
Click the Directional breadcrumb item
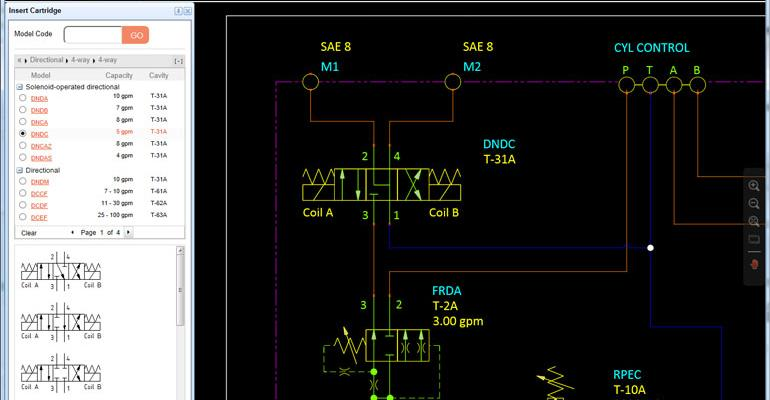[46, 60]
